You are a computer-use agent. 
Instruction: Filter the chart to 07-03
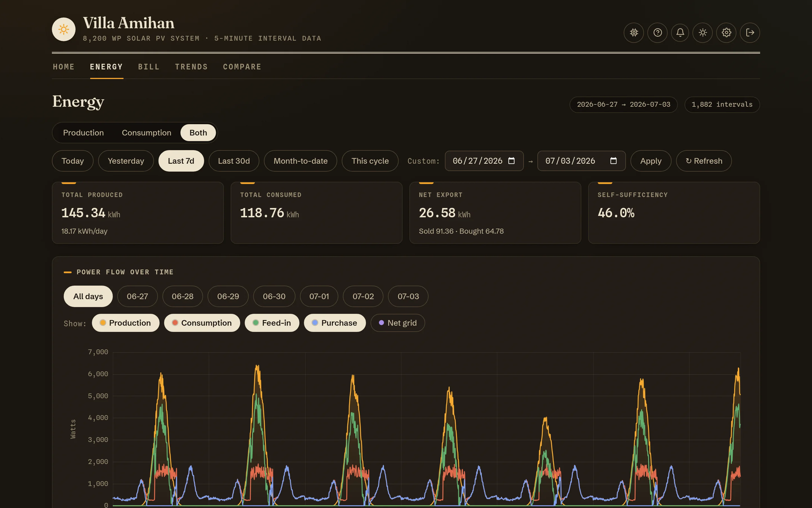(x=408, y=296)
